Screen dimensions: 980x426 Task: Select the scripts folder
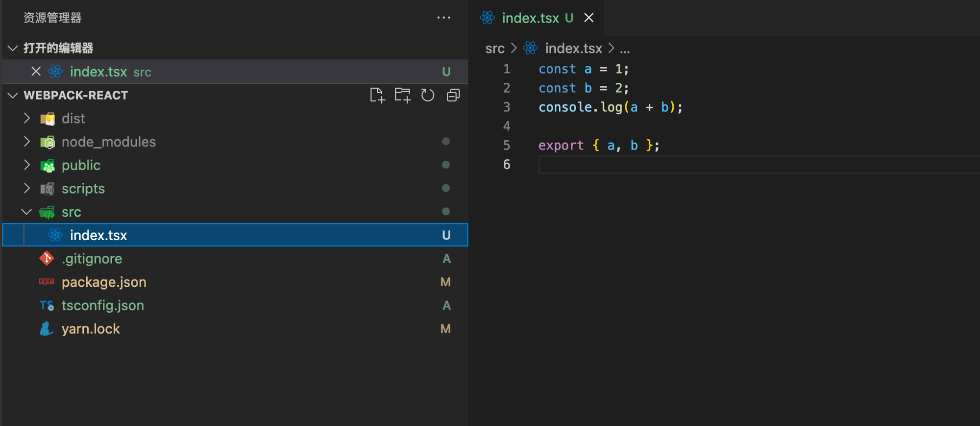[x=235, y=189]
